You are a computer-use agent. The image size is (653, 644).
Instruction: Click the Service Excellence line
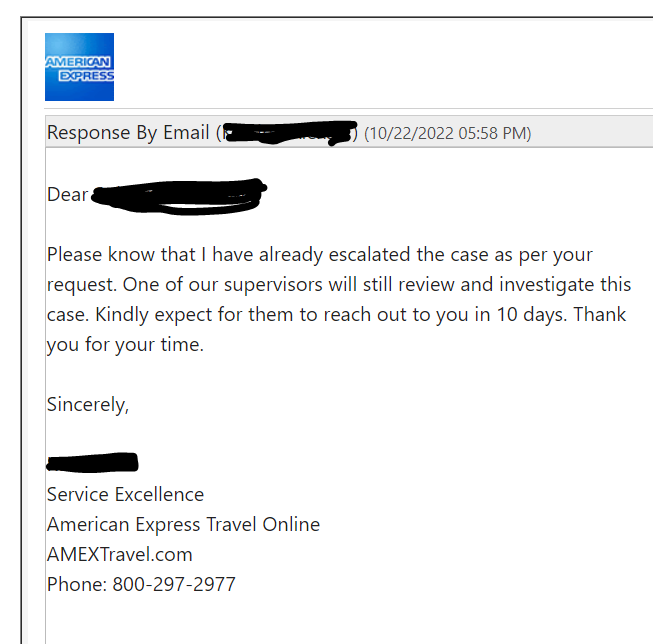125,494
